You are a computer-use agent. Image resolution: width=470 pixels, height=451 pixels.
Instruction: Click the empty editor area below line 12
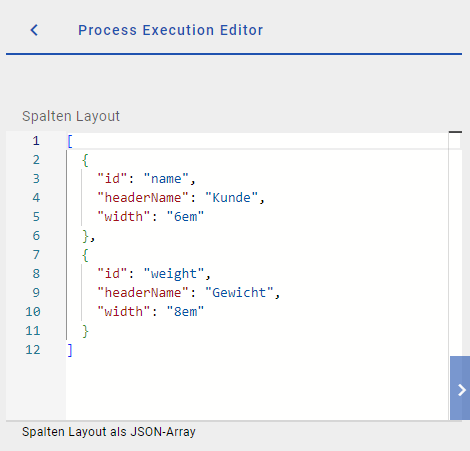tap(257, 388)
